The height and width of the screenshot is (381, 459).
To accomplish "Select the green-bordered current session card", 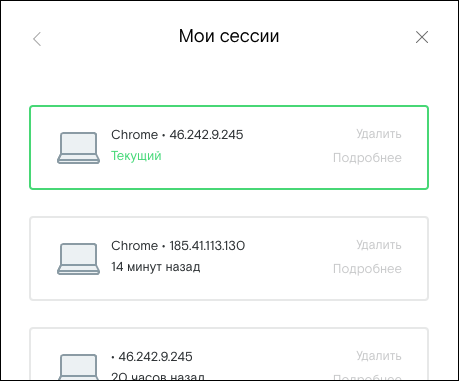I will [x=229, y=148].
